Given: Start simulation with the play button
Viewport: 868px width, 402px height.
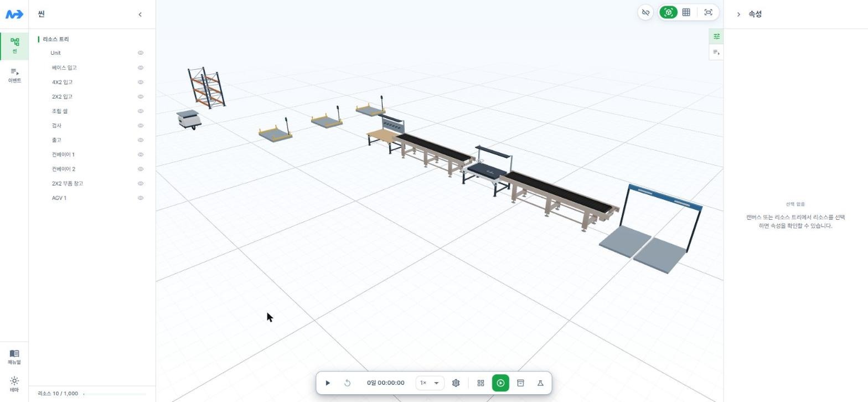Looking at the screenshot, I should [x=328, y=383].
